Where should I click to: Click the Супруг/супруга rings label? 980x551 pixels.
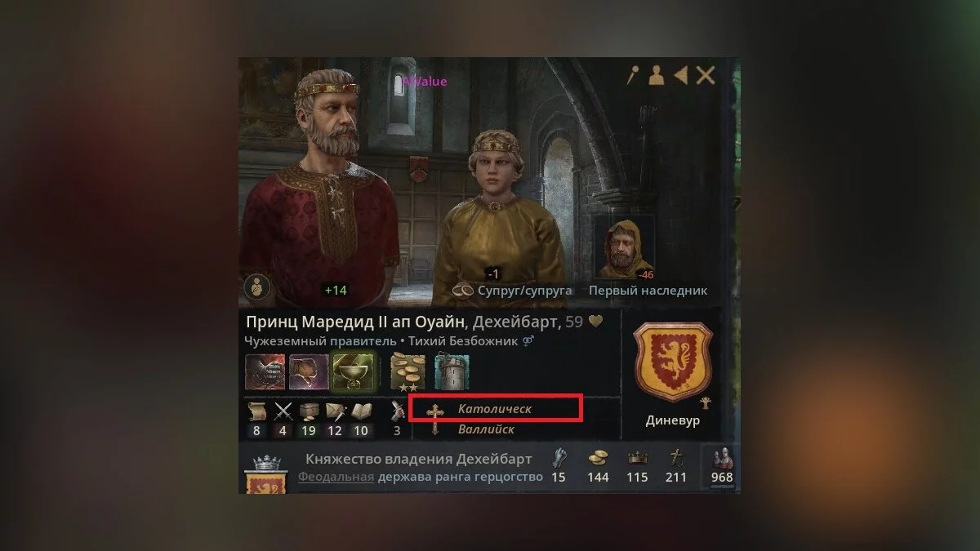513,291
